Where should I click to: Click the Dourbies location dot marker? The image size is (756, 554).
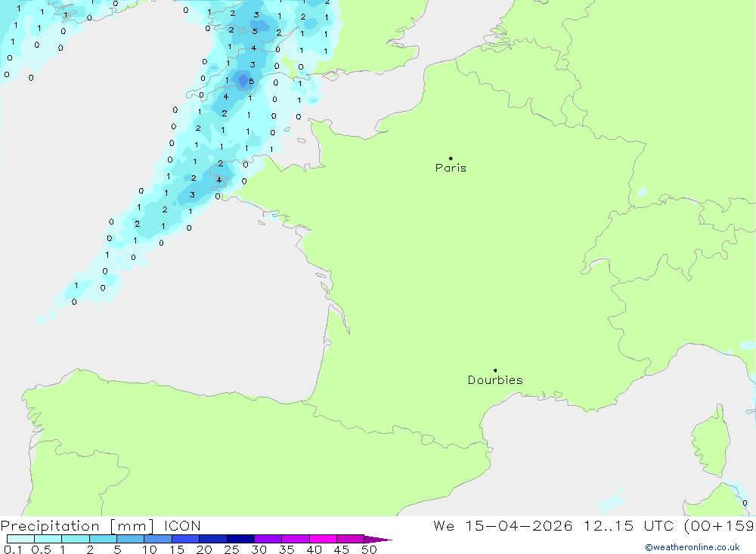pos(495,370)
